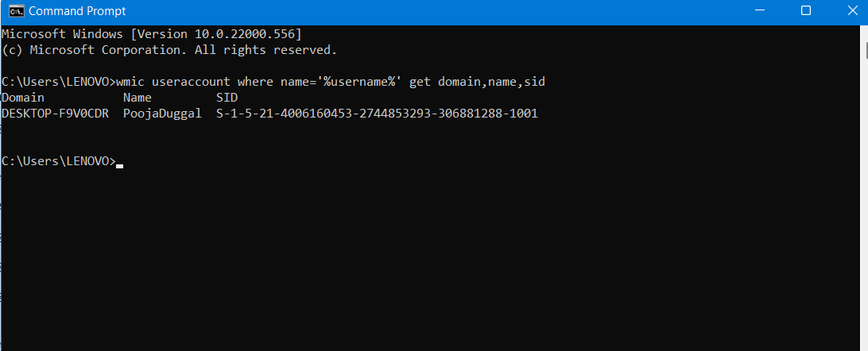Click the Microsoft Windows version line
The height and width of the screenshot is (351, 868).
(x=152, y=34)
